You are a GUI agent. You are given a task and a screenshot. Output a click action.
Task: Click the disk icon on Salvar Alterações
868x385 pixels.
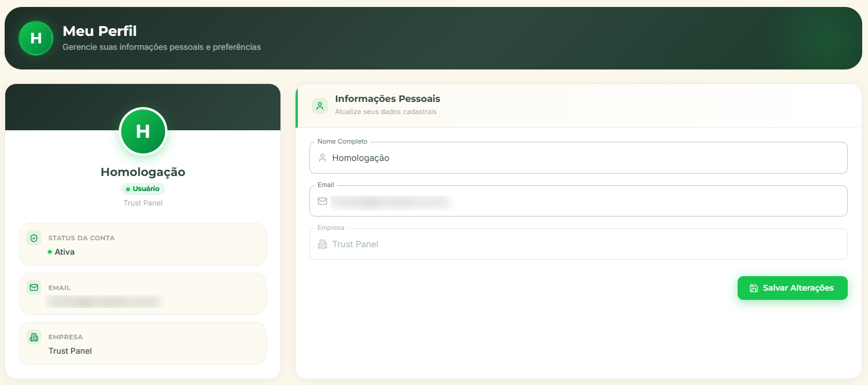click(x=754, y=288)
